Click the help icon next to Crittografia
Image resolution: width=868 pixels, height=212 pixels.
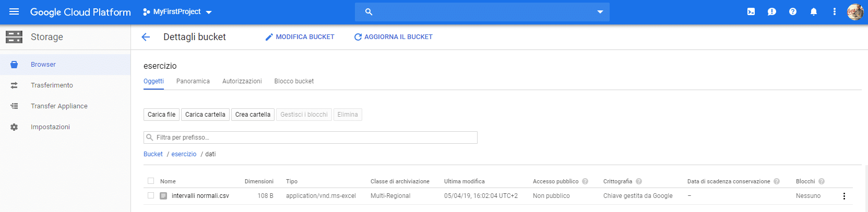(x=639, y=181)
